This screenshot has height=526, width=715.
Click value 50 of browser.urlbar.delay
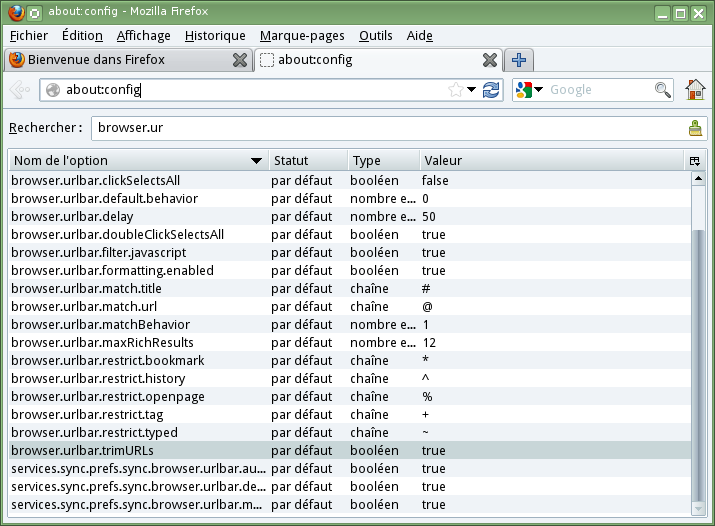click(x=429, y=217)
